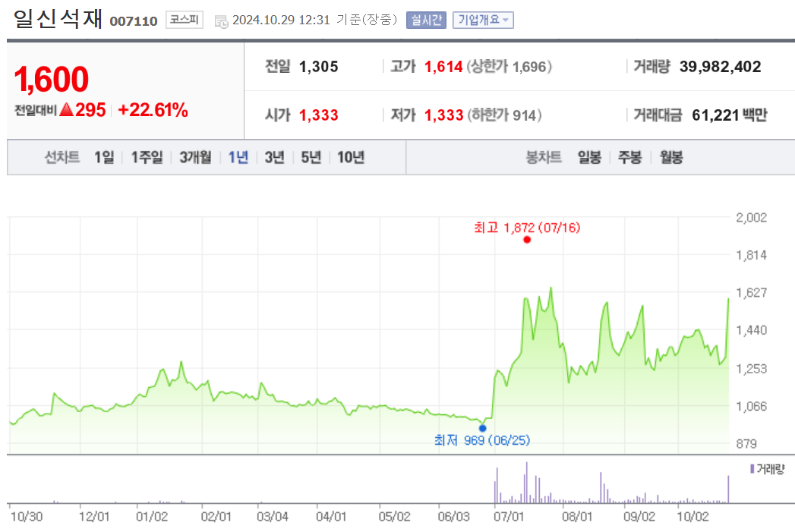
Task: Click the 거래량 legend swatch in volume chart
Action: coord(752,469)
